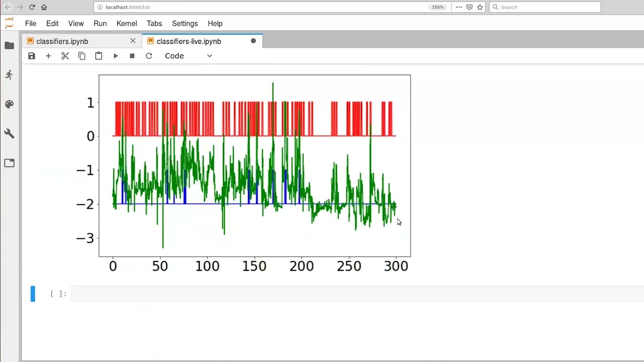Viewport: 644px width, 362px height.
Task: Open the Tabs menu
Action: [x=154, y=23]
